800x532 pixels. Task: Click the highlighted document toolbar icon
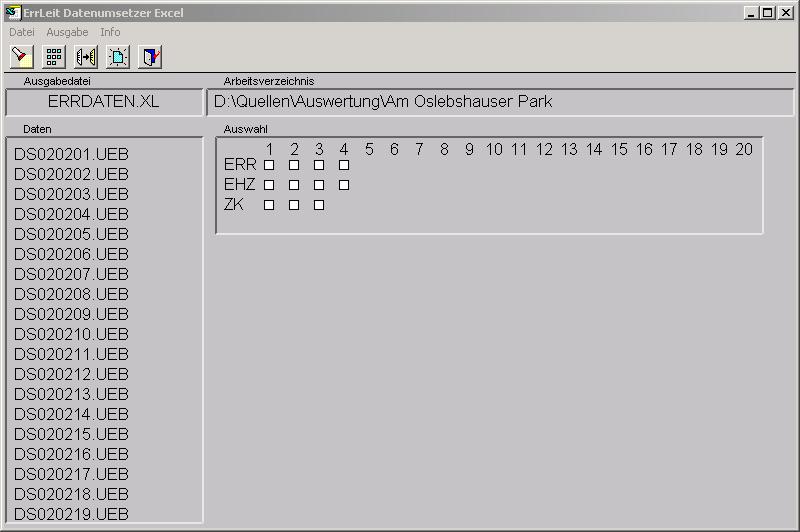118,57
